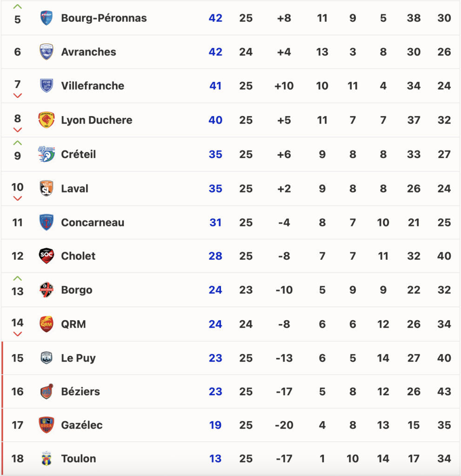Click the Créteil club logo icon

click(47, 154)
